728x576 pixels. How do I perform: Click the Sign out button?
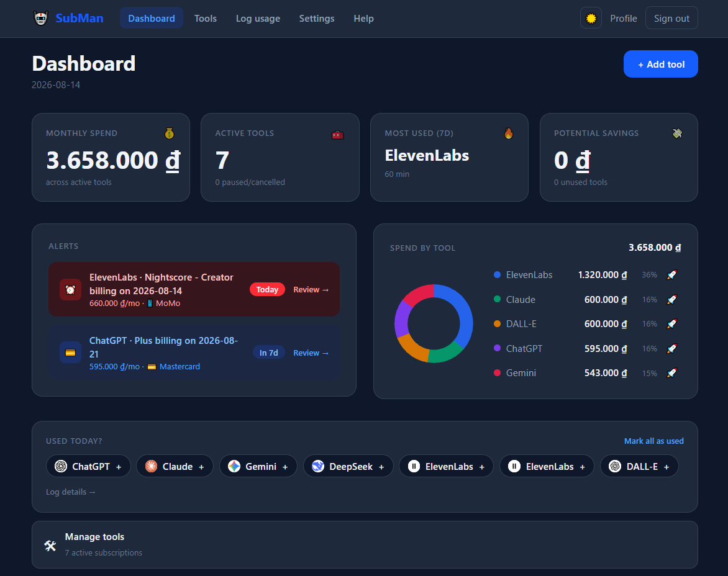(671, 18)
